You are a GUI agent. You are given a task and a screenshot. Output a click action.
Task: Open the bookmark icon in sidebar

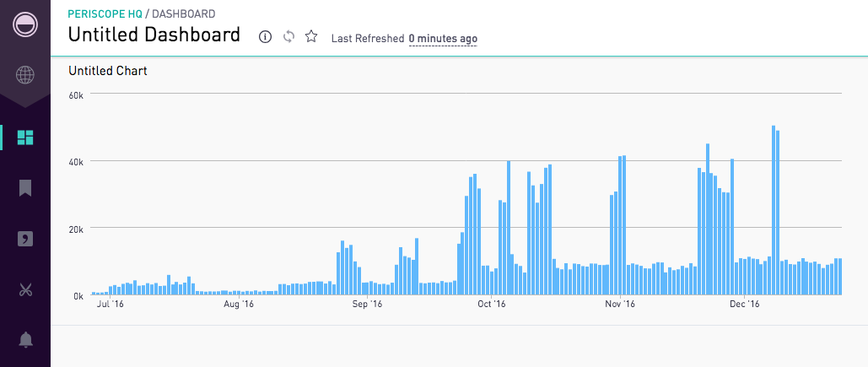pyautogui.click(x=25, y=188)
